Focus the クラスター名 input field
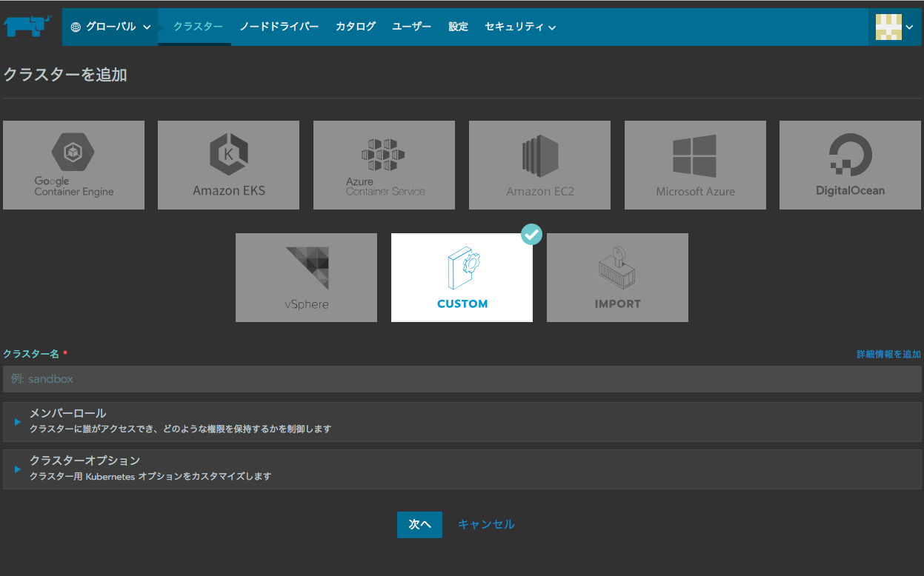 [x=462, y=379]
